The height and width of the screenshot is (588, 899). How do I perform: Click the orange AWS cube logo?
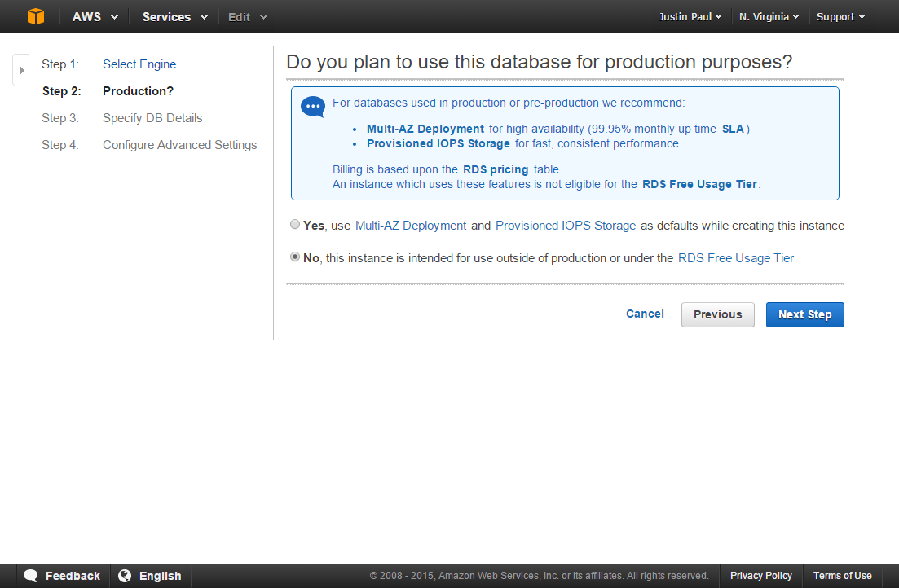pos(36,16)
